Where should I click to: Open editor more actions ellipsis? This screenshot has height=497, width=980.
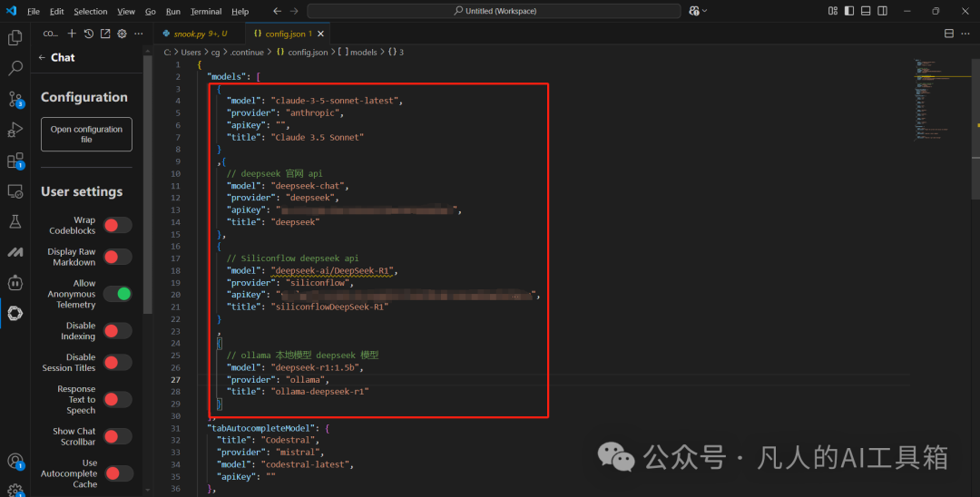[965, 34]
